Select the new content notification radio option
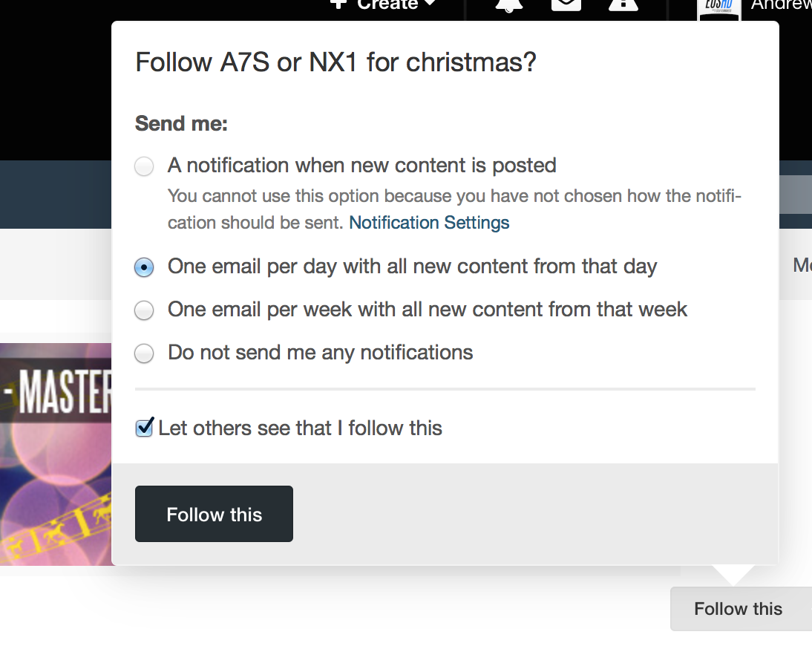The width and height of the screenshot is (812, 649). click(144, 166)
